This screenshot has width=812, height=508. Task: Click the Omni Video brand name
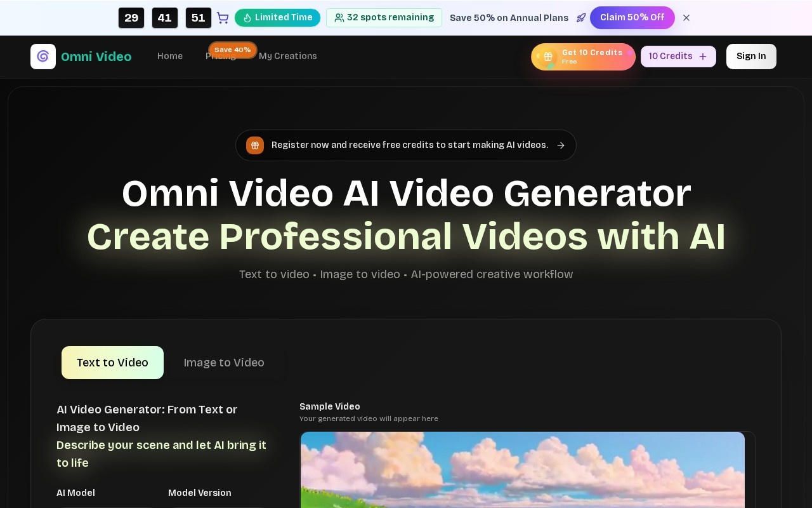[x=96, y=57]
